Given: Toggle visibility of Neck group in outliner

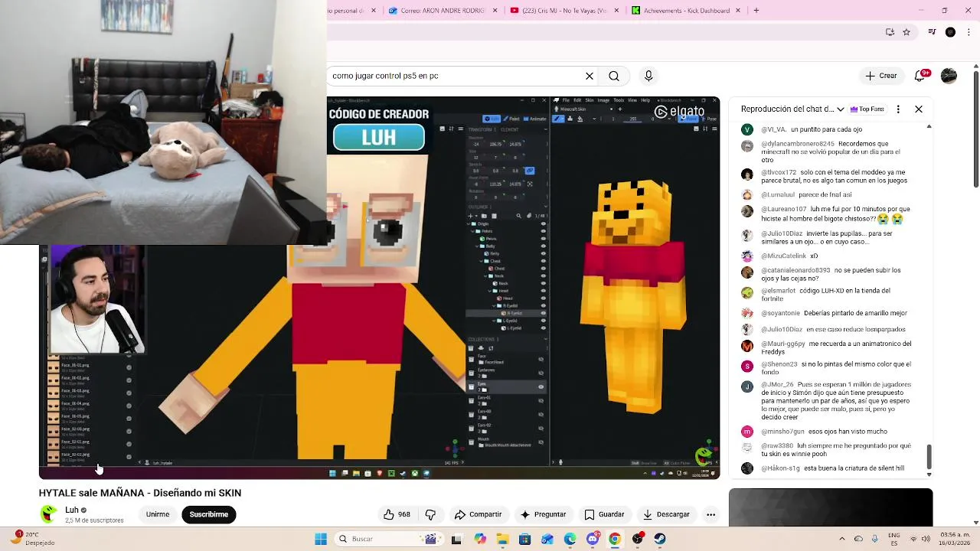Looking at the screenshot, I should point(544,275).
